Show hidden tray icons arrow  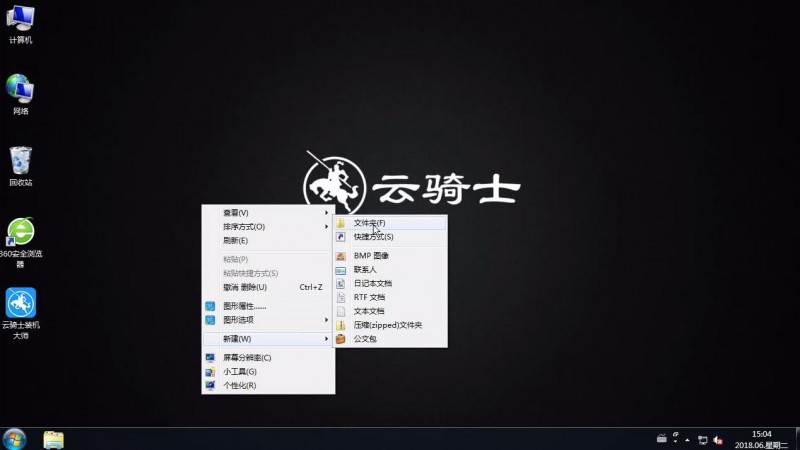tap(687, 440)
